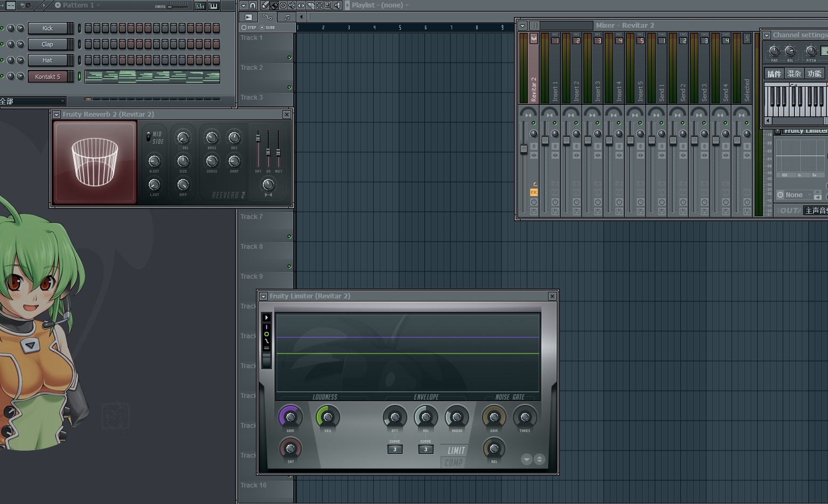Toggle Clap channel mute LED

2,44
